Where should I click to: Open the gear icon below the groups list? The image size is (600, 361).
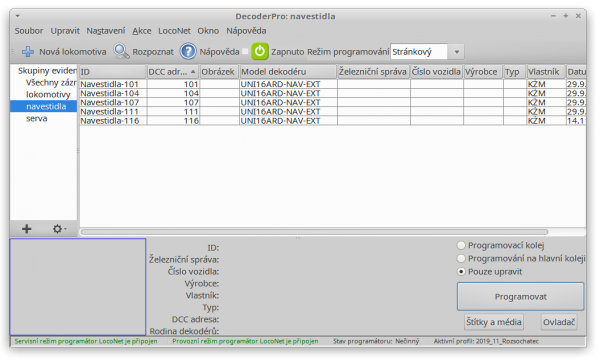tap(58, 229)
